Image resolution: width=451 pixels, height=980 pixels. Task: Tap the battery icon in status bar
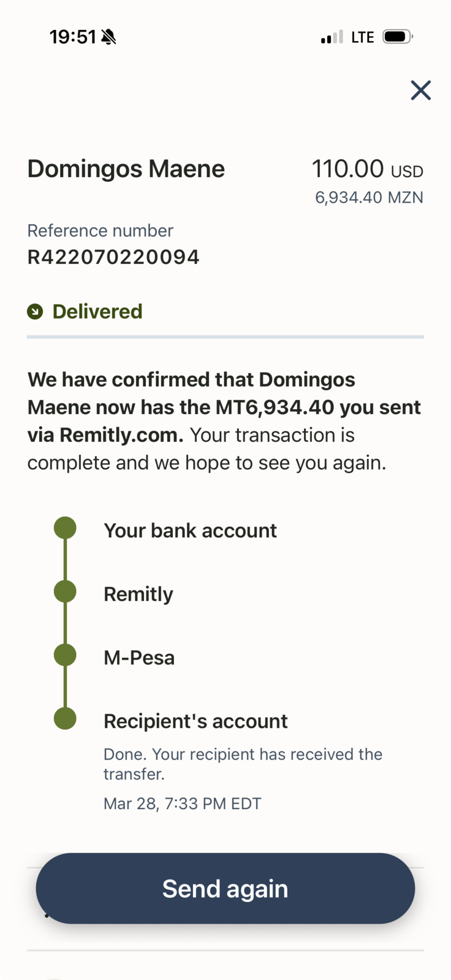click(x=397, y=37)
